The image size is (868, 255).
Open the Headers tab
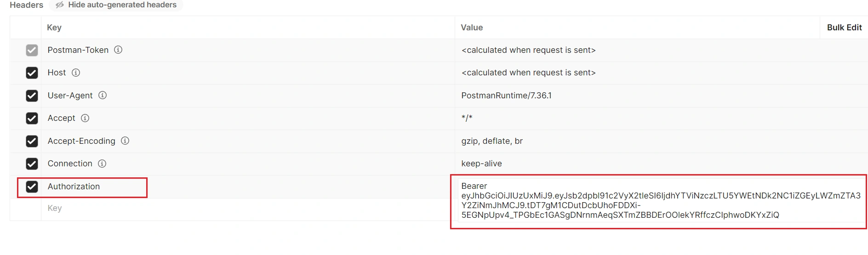coord(26,5)
